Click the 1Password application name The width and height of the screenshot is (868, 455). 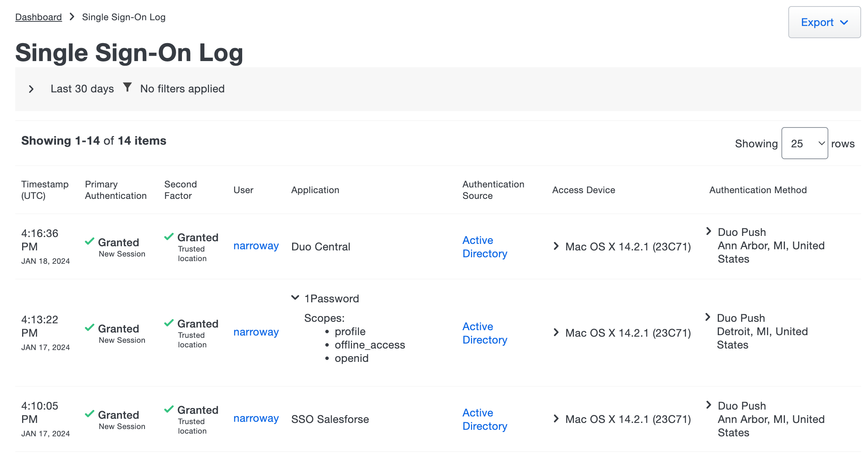331,298
